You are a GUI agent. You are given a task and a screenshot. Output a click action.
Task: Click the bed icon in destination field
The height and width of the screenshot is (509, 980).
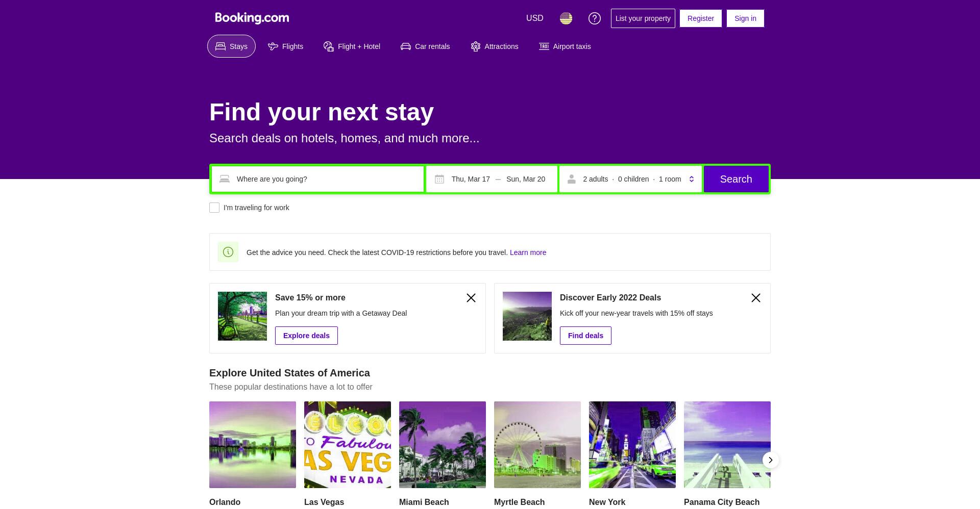coord(225,179)
